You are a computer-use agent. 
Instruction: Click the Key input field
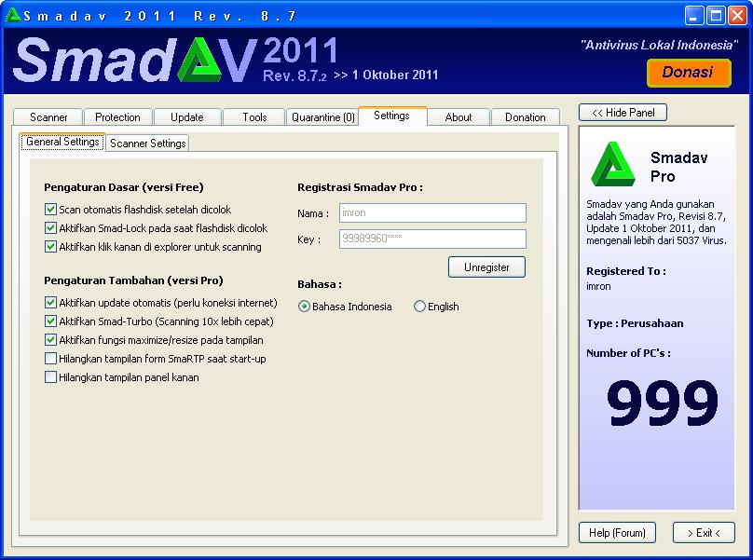tap(432, 239)
